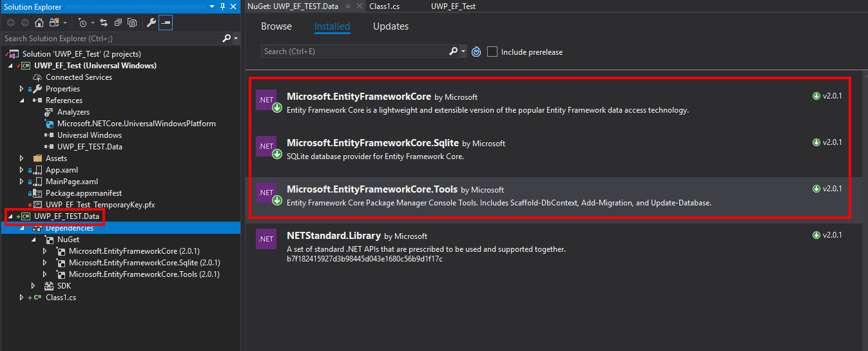The height and width of the screenshot is (351, 868).
Task: Select Package.appxmanifest file
Action: point(83,193)
